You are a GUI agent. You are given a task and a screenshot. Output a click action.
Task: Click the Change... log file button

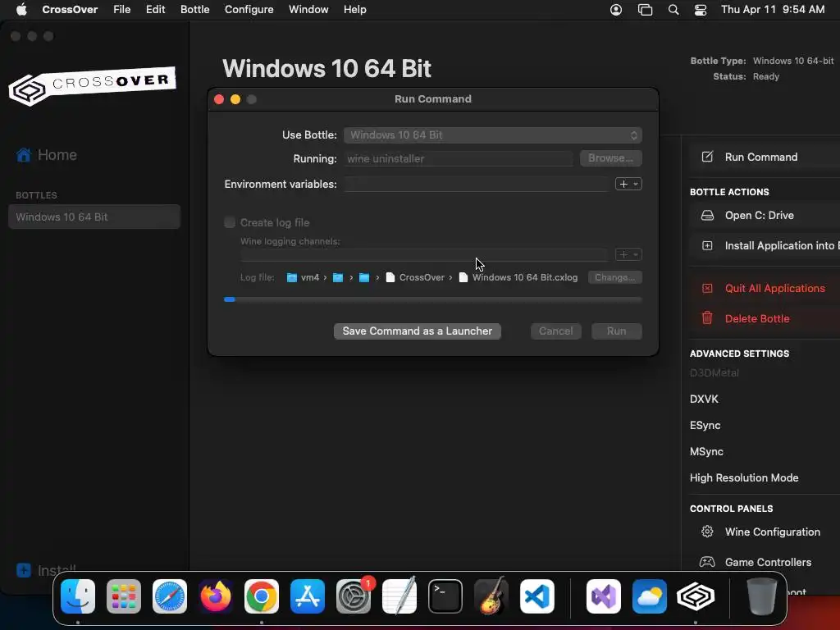614,277
